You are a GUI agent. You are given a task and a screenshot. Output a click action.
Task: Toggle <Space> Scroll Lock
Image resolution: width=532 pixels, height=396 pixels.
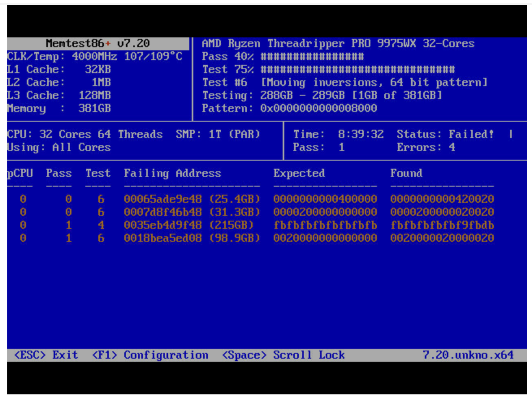(283, 355)
